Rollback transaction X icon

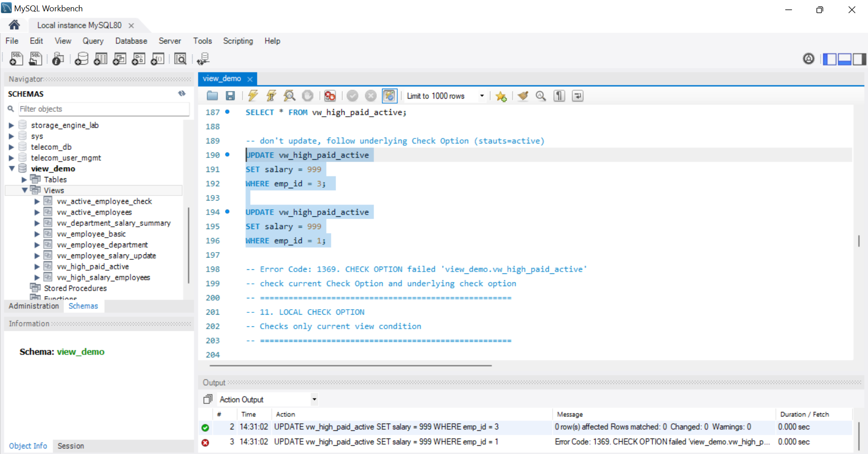(371, 96)
